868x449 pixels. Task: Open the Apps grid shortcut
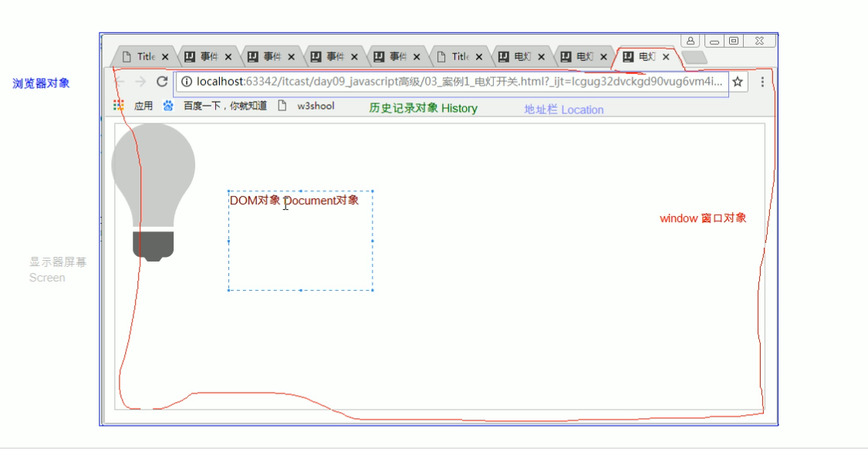coord(119,105)
